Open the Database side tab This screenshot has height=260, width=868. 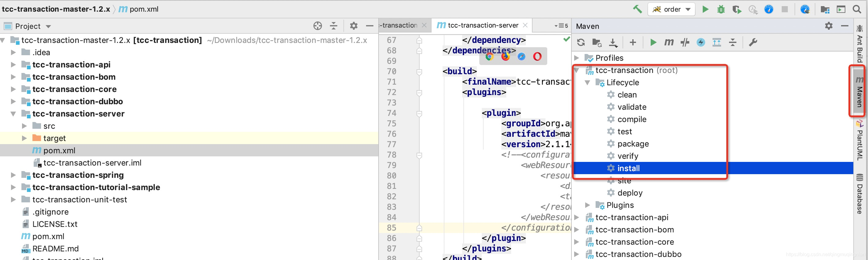[859, 194]
